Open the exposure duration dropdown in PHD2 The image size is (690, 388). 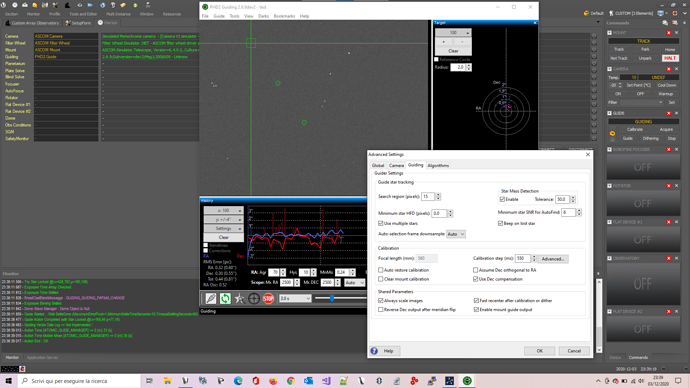[295, 298]
